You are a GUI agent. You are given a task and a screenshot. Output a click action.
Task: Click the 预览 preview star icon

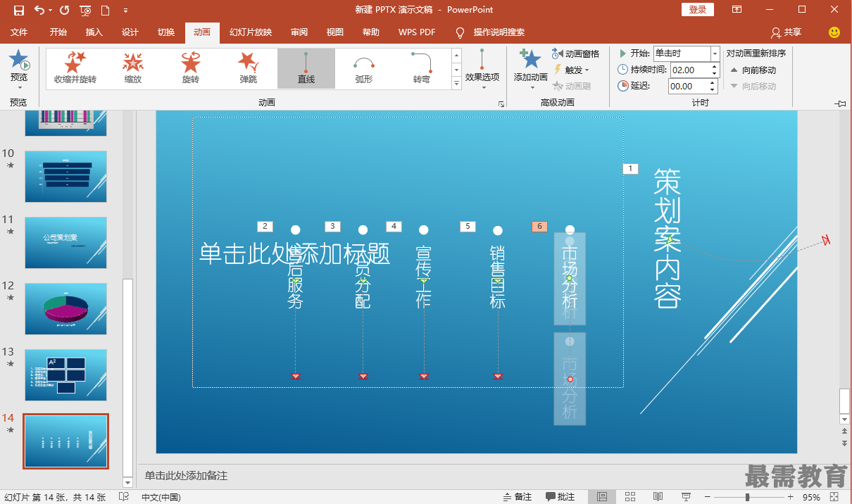[x=19, y=60]
